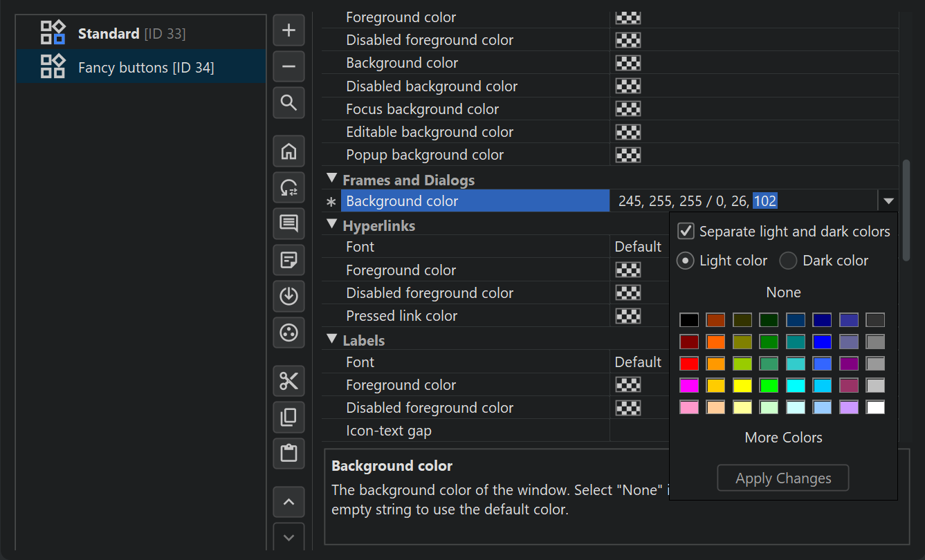Click the clipboard paste icon

[289, 454]
